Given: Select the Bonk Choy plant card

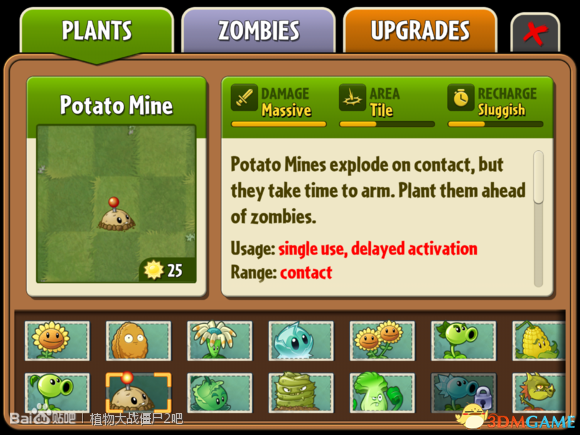Looking at the screenshot, I should [382, 392].
